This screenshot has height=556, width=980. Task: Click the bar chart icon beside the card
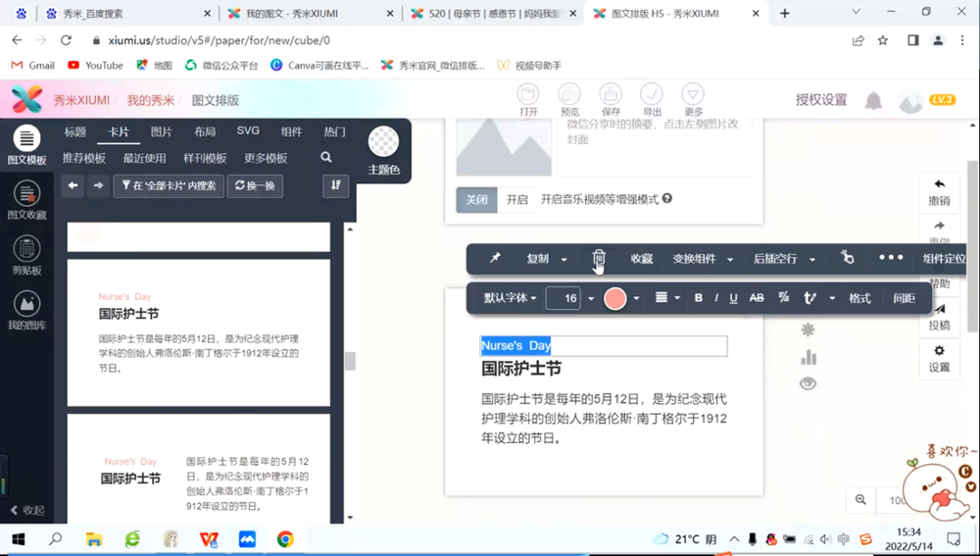[x=808, y=357]
